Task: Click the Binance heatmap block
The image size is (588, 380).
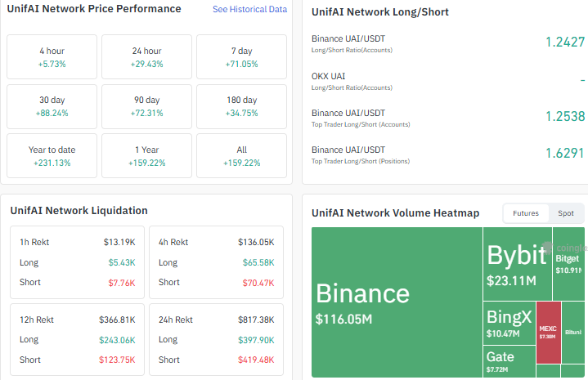Action: (397, 302)
